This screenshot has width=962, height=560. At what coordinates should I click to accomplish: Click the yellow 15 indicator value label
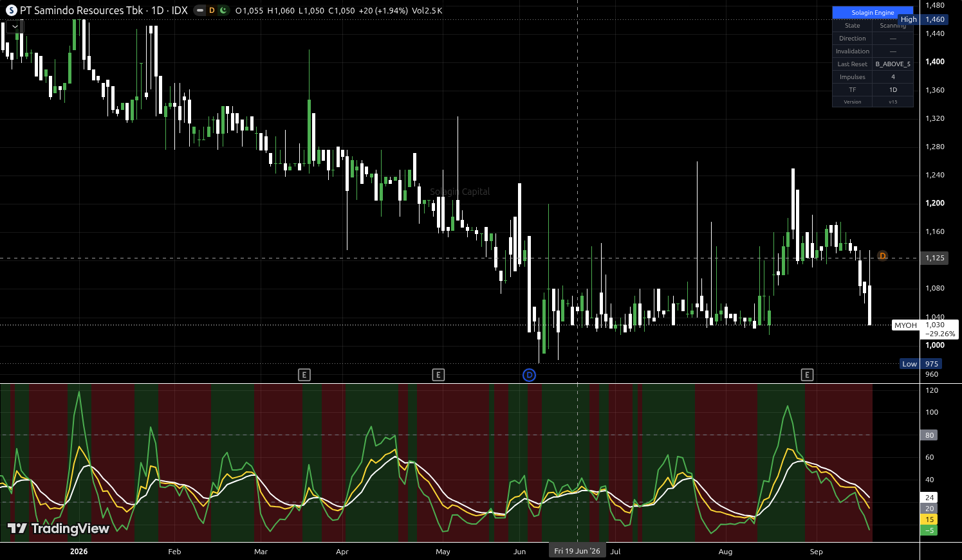pos(930,519)
